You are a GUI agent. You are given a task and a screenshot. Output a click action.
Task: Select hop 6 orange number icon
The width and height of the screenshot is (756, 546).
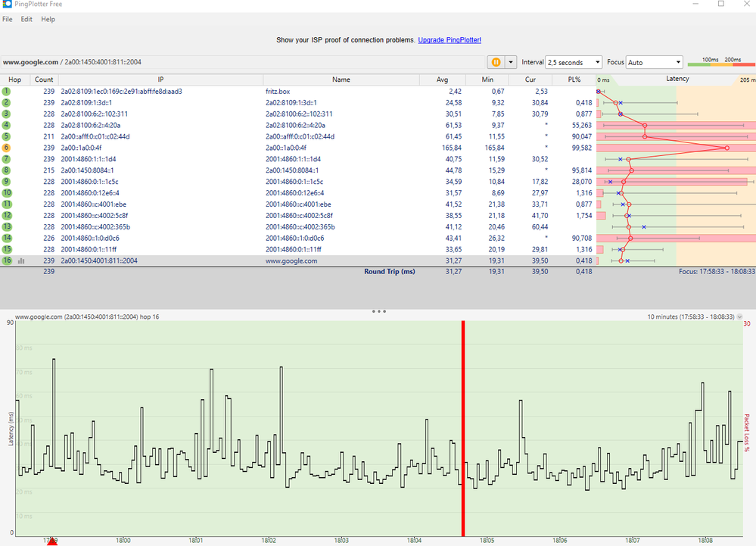[6, 148]
